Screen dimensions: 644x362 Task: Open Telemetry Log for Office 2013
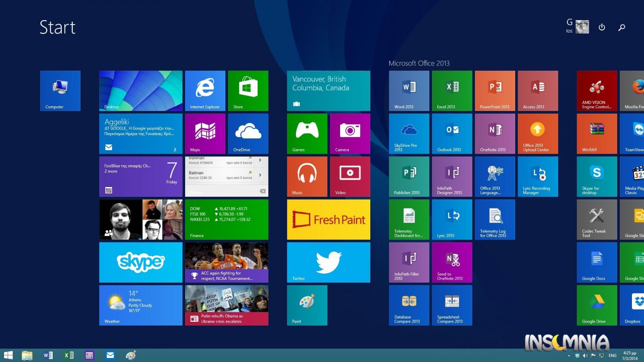click(495, 220)
